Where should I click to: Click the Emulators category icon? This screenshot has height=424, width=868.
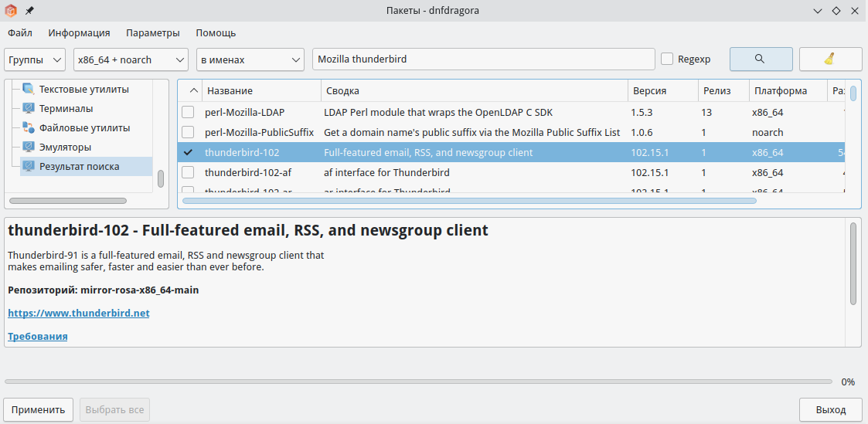[29, 147]
